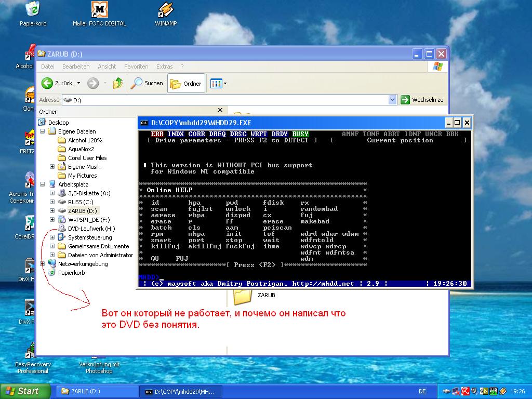This screenshot has width=532, height=399.
Task: Expand the WXPSP1_DE (F:) node
Action: point(52,220)
